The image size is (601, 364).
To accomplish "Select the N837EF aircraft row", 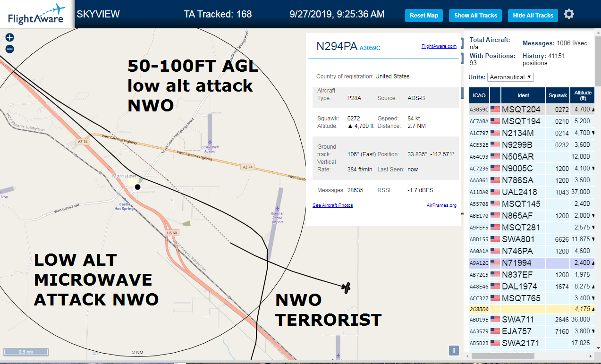I will [533, 275].
